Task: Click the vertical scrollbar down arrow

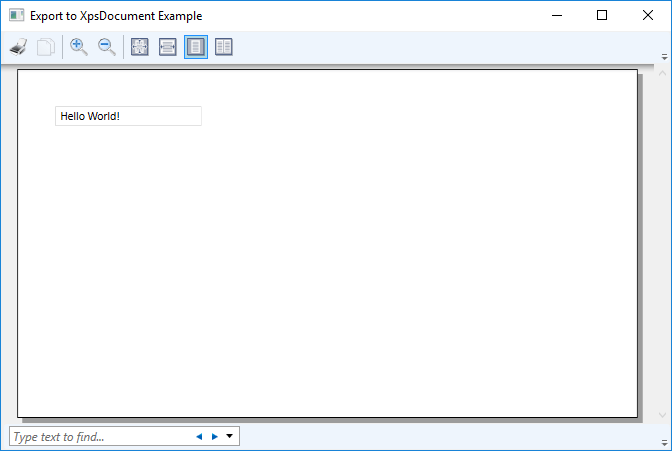Action: tap(663, 414)
